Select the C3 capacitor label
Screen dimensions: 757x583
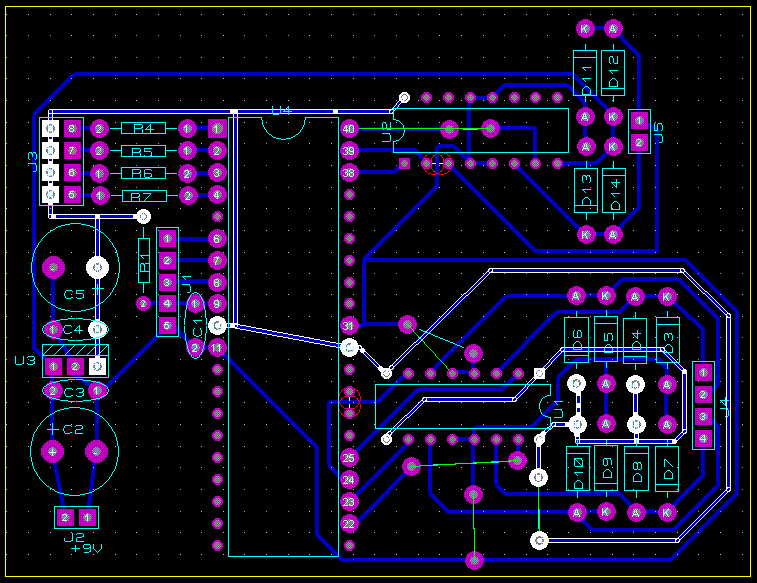(74, 392)
